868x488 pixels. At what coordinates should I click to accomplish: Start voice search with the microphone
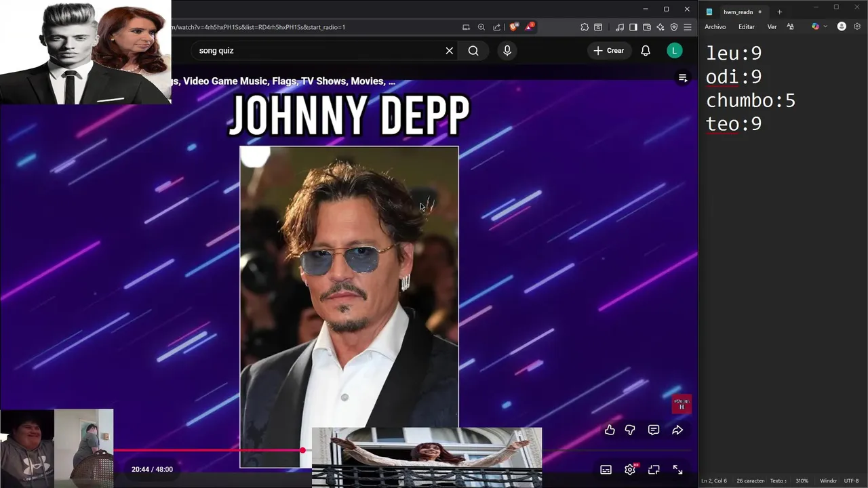click(x=507, y=51)
